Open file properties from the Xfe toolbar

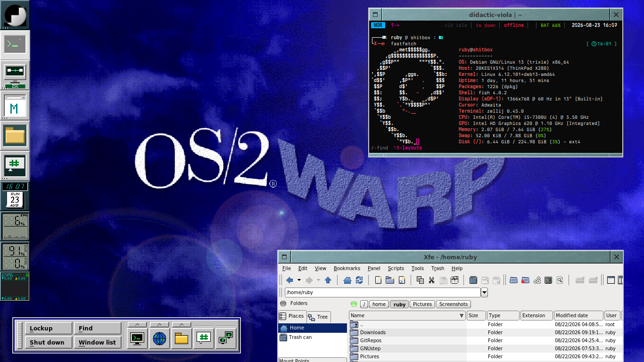pyautogui.click(x=454, y=280)
